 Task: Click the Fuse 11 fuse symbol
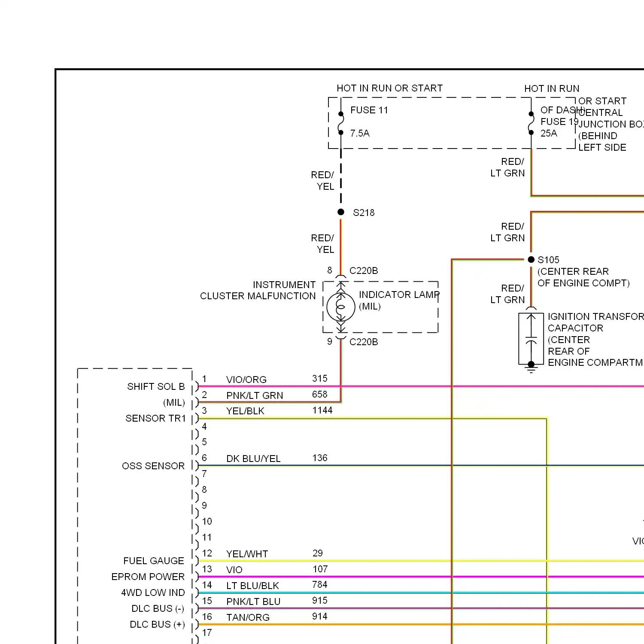(341, 123)
